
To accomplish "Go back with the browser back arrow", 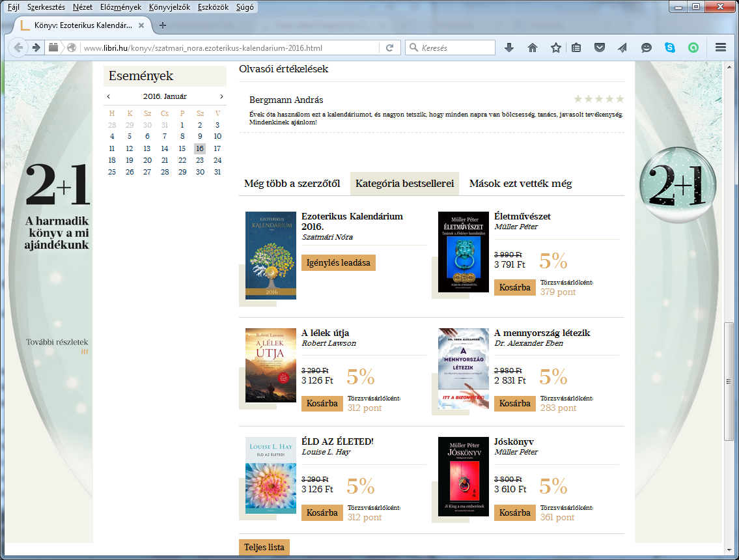I will click(x=18, y=48).
